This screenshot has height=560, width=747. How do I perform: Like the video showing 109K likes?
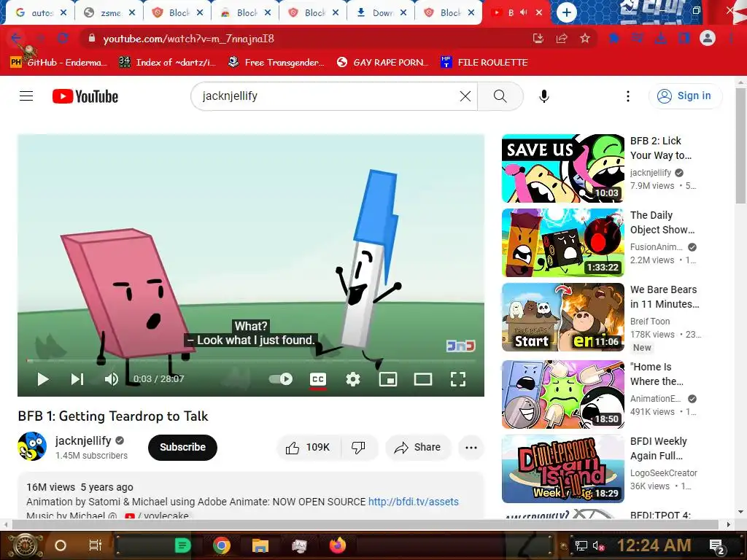309,448
